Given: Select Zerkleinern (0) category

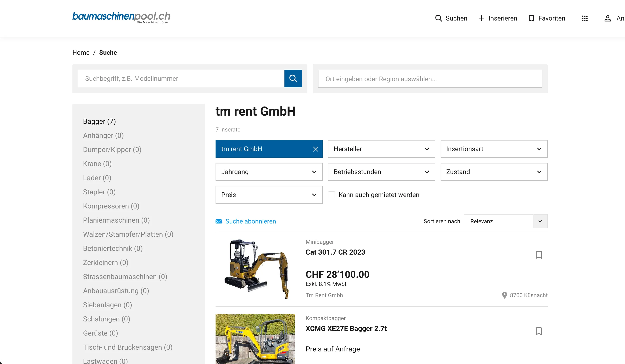Looking at the screenshot, I should (106, 263).
